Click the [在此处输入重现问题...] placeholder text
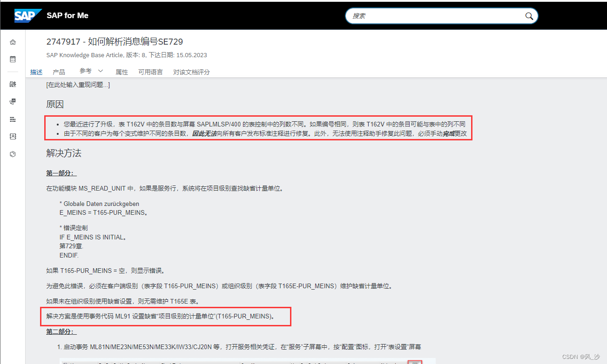 (x=78, y=85)
